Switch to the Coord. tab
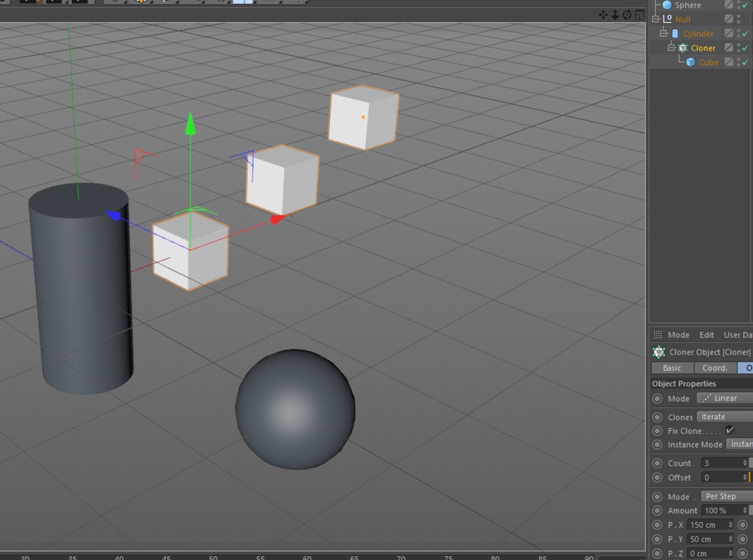 (x=715, y=368)
